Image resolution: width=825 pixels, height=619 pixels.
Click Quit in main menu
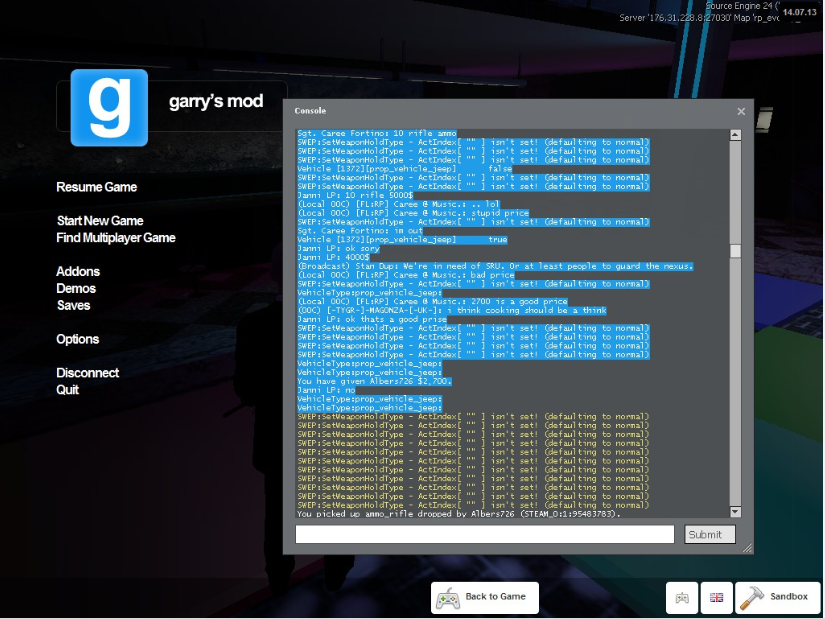point(68,390)
